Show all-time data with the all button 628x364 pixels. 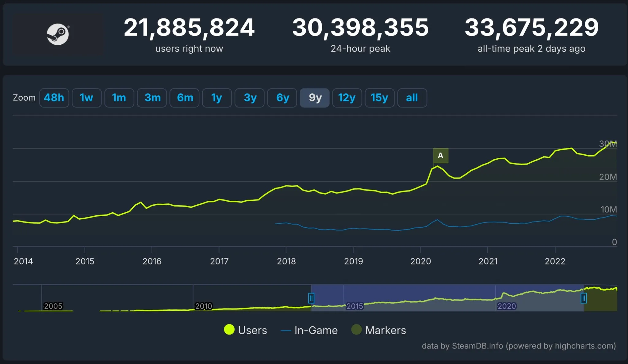412,98
